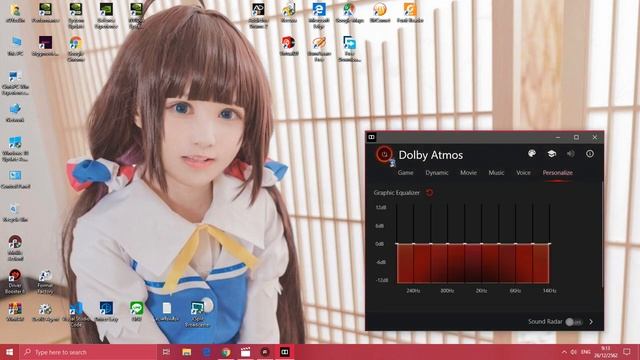Open the graduation cap tutorial icon
640x360 pixels.
point(551,153)
